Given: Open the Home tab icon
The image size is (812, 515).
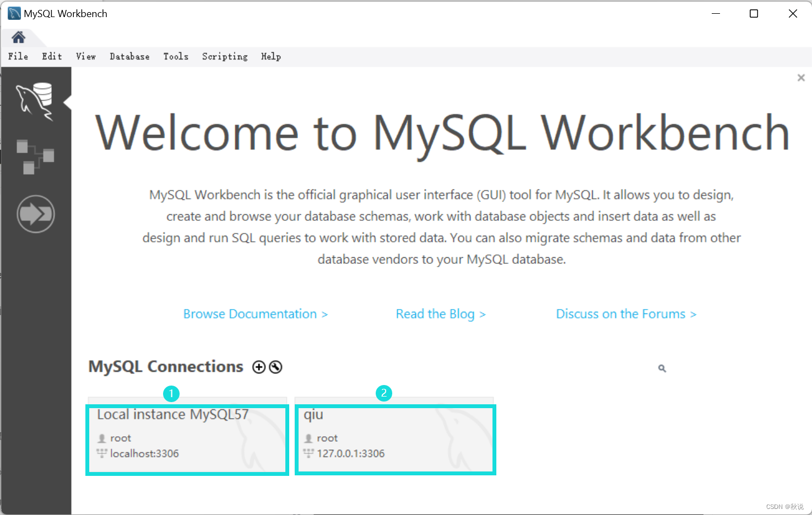Looking at the screenshot, I should click(19, 37).
